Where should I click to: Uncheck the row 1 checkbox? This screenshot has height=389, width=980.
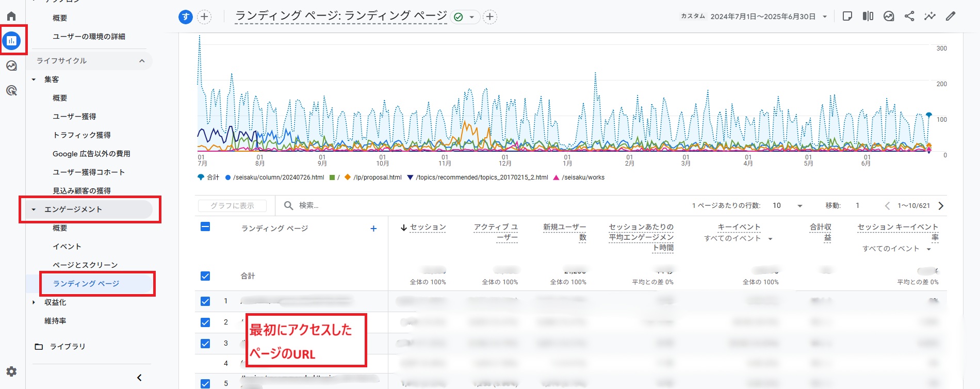(205, 301)
